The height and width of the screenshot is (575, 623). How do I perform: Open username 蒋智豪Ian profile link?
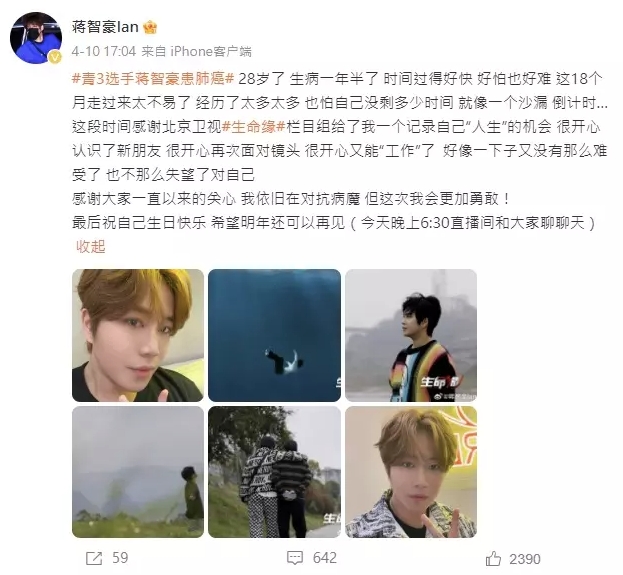tap(105, 27)
